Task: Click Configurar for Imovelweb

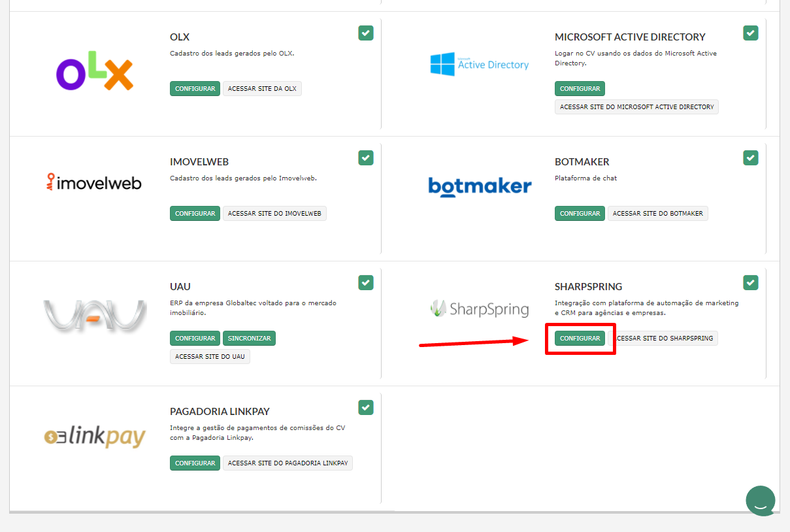Action: [x=195, y=214]
